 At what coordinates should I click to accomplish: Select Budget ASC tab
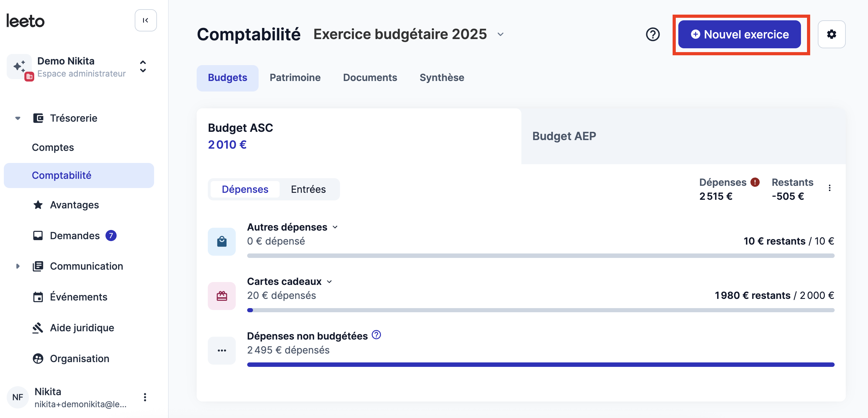pos(359,136)
